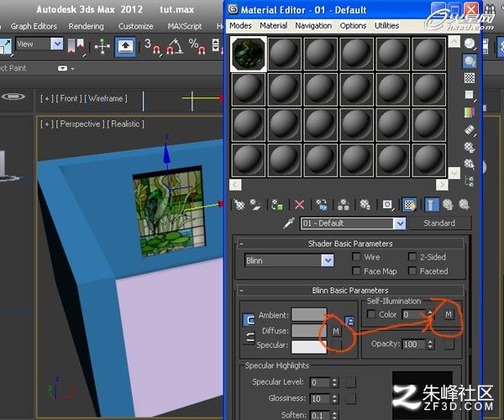Pick material from object with eyedropper

(289, 223)
